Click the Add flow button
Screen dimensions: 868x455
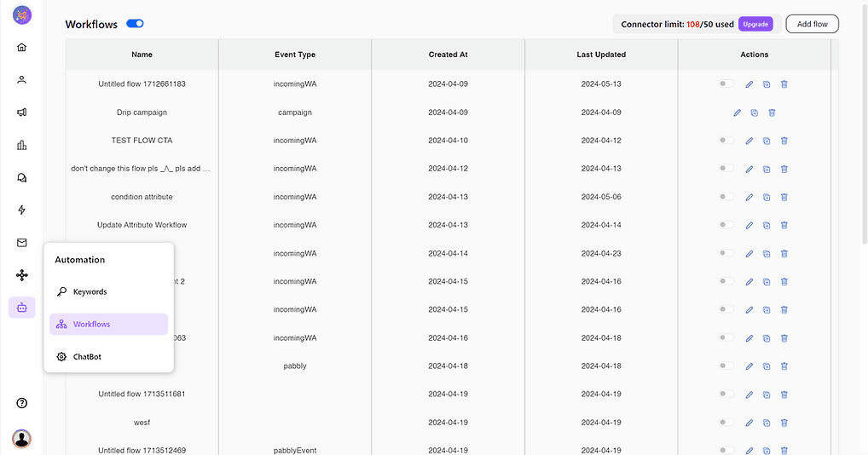point(812,24)
